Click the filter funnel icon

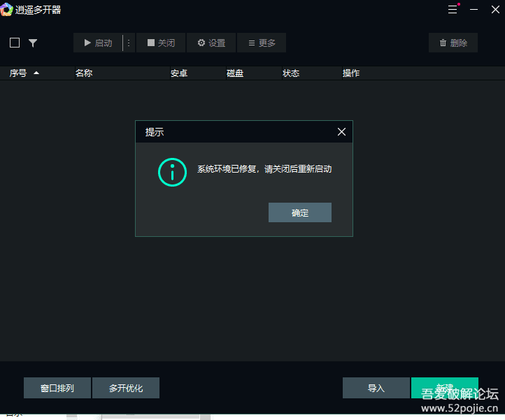[33, 43]
